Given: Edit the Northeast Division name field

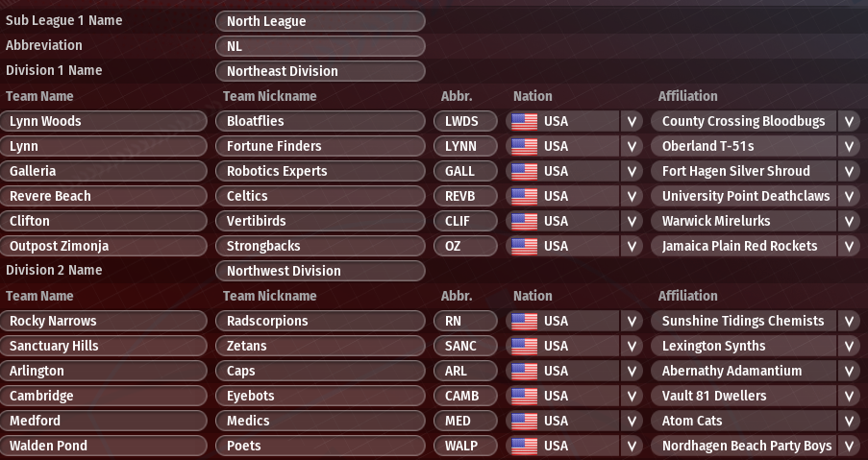Looking at the screenshot, I should tap(320, 71).
